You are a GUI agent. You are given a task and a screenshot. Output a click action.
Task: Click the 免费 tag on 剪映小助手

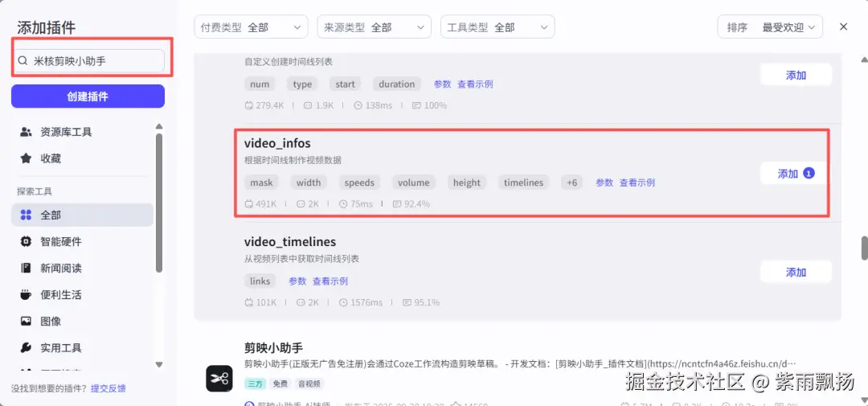click(x=280, y=383)
